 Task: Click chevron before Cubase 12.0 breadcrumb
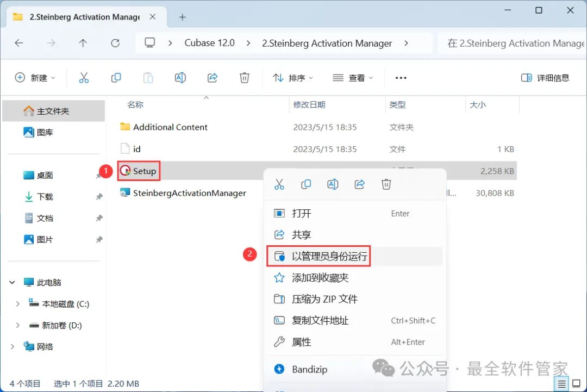pos(170,43)
